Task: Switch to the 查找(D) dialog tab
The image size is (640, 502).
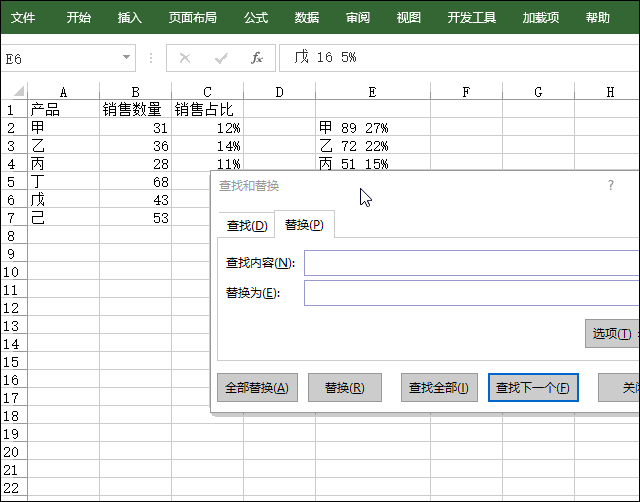Action: coord(247,225)
